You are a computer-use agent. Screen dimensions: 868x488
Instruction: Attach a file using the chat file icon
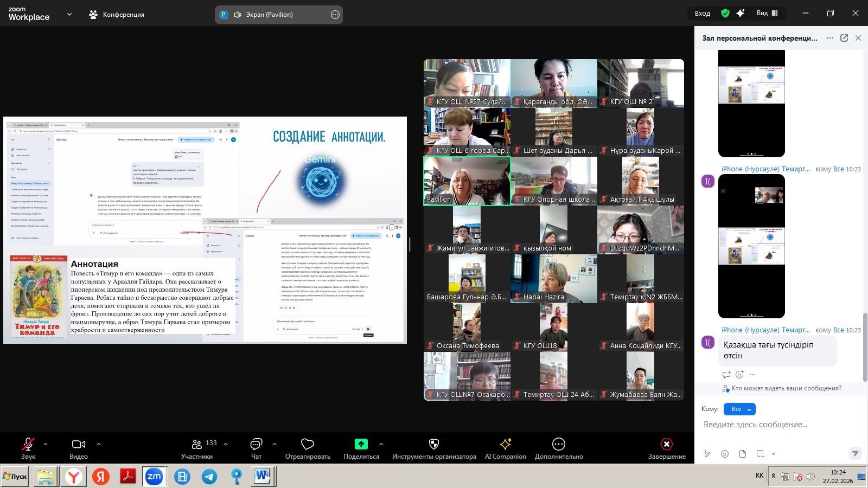pyautogui.click(x=743, y=454)
